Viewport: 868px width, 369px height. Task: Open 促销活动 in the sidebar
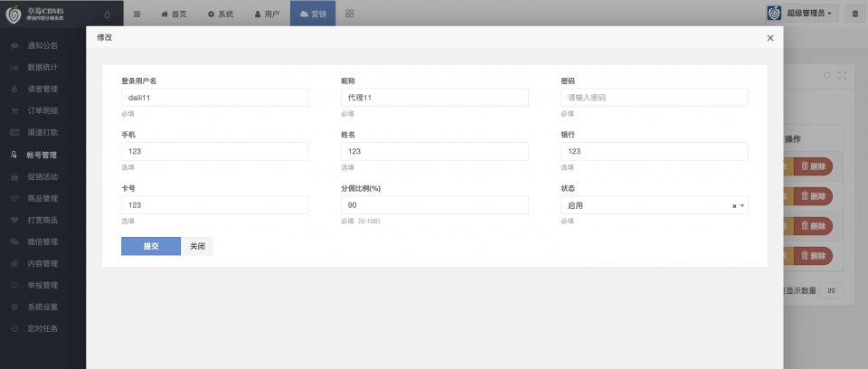coord(42,176)
